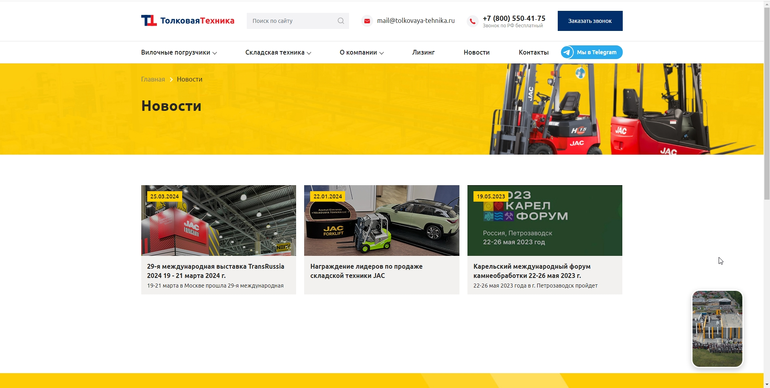This screenshot has height=388, width=770.
Task: Open the 'Карельский международный форум камнеобработки' headline
Action: pos(532,271)
